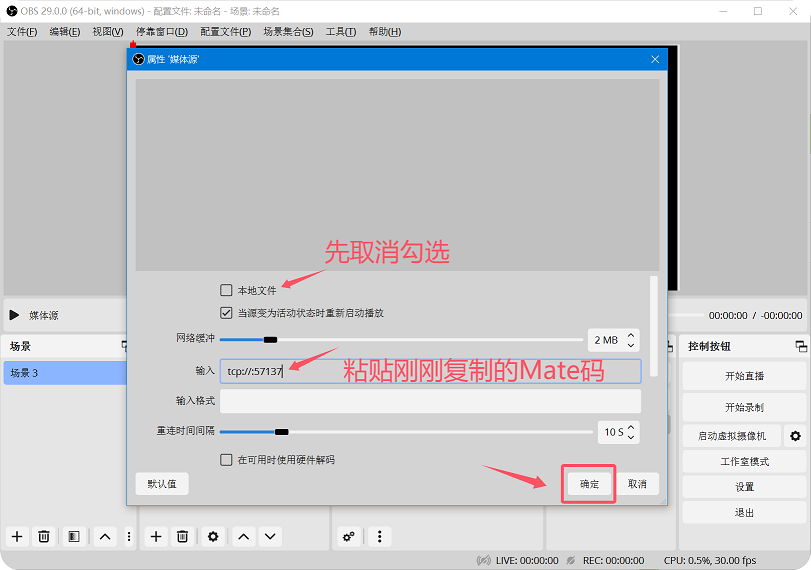Open the 配置文件(P) menu
Screen dimensions: 811x570
226,32
